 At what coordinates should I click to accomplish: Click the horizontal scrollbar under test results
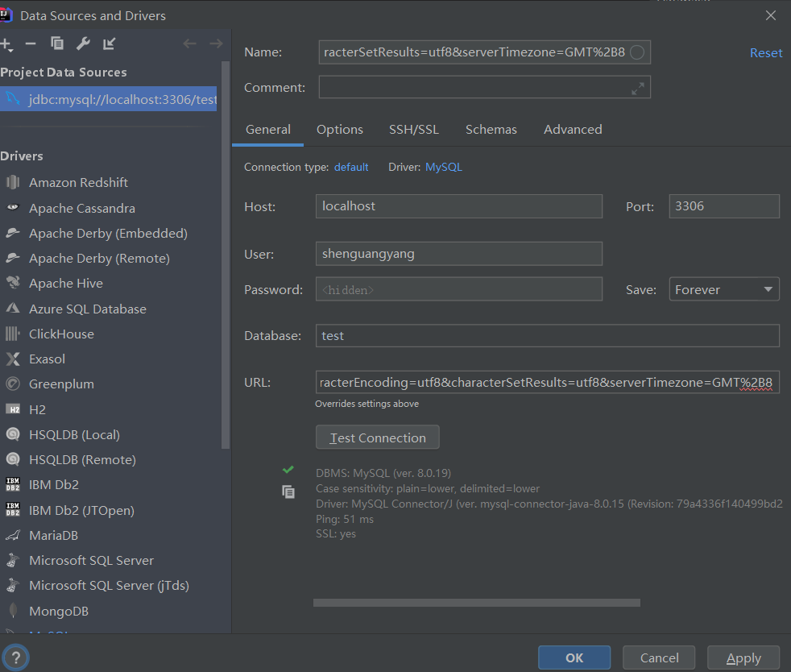pos(477,603)
